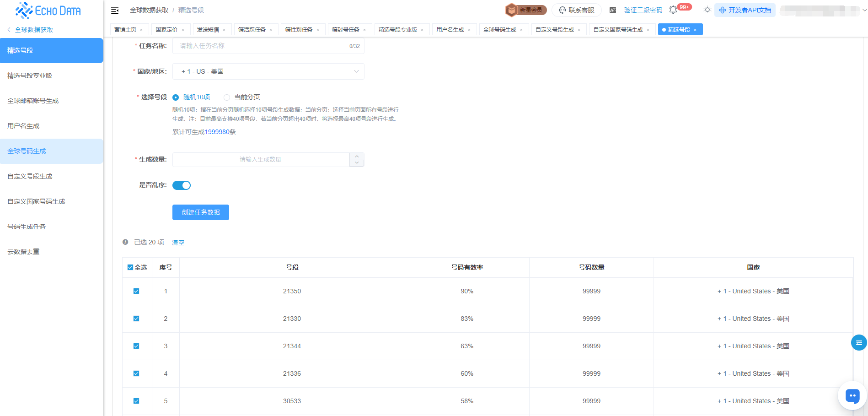
Task: Go back to 全球数据获取
Action: pyautogui.click(x=30, y=30)
